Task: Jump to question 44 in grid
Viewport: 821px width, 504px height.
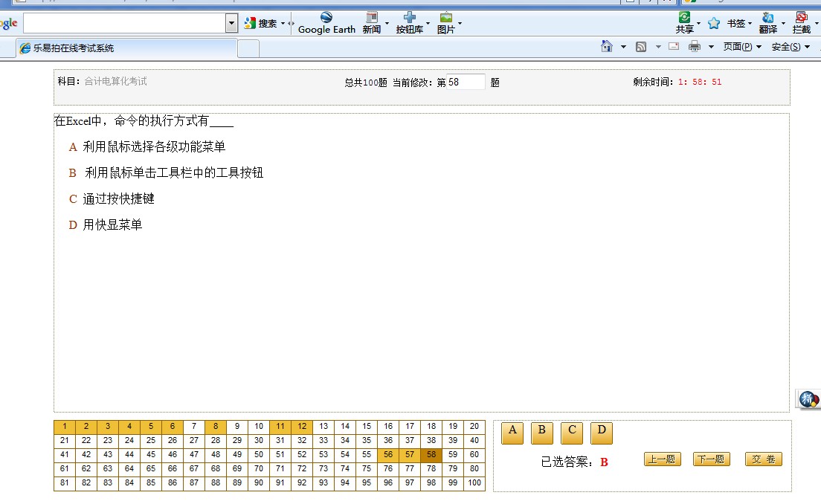Action: click(x=129, y=455)
